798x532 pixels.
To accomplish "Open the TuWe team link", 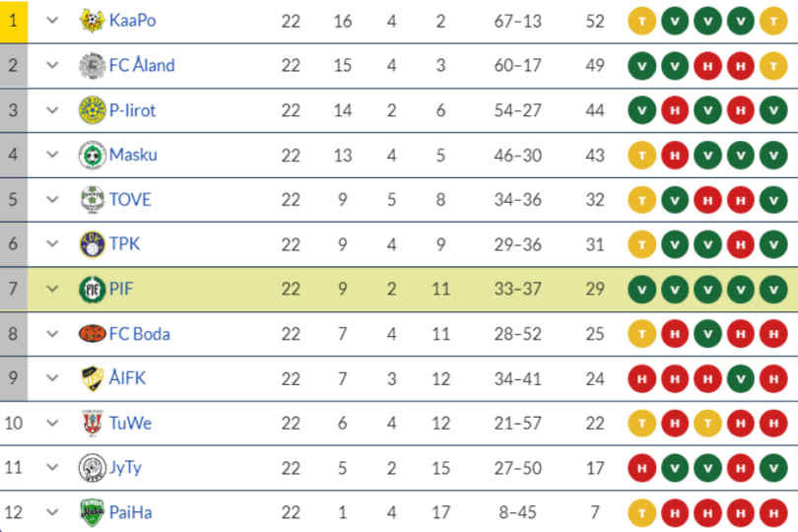I will [130, 423].
